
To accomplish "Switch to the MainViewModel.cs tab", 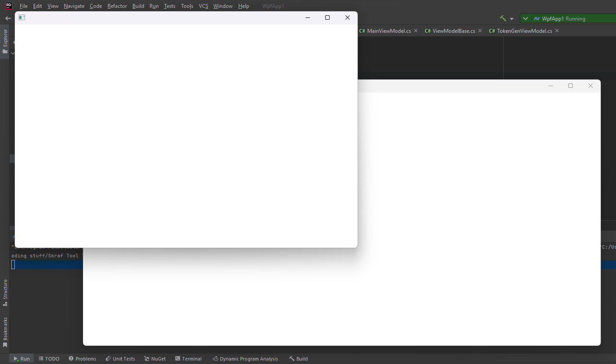I will pyautogui.click(x=385, y=31).
